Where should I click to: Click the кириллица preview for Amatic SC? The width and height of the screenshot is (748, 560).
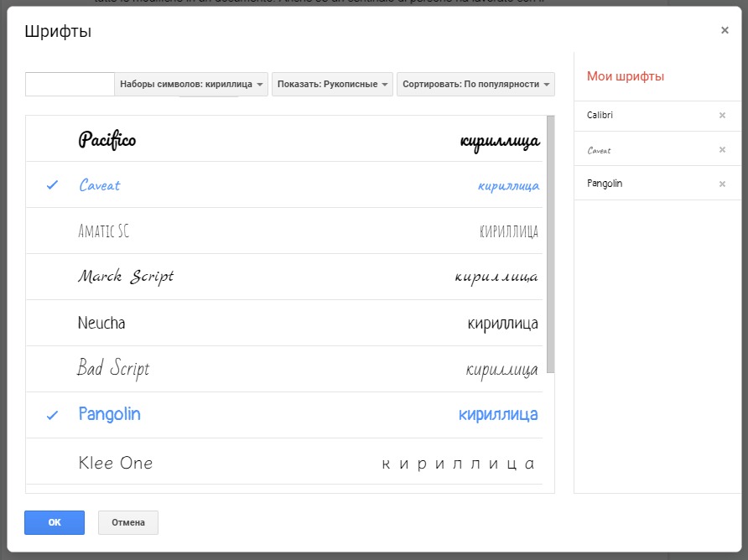pos(509,231)
